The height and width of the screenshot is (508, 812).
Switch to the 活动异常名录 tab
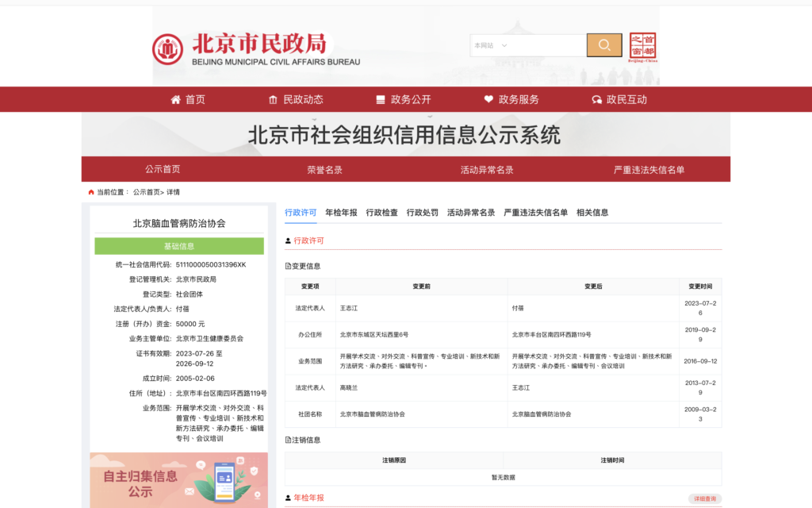[x=471, y=213]
